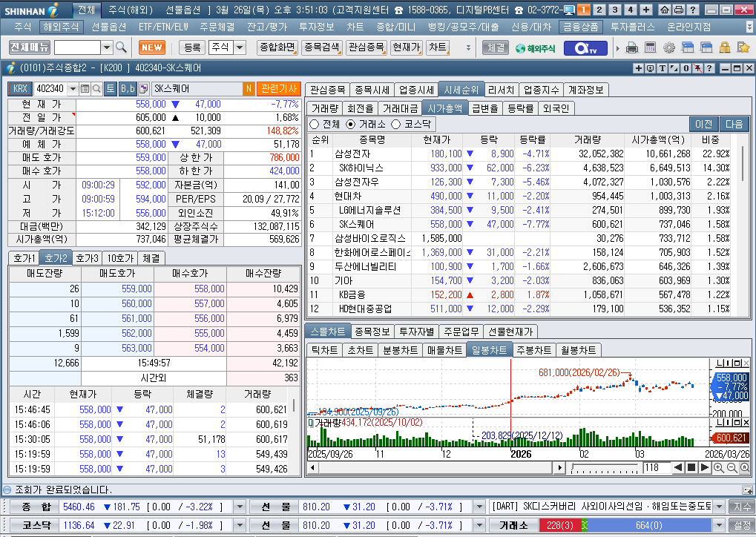Click the 관련기사 button
The height and width of the screenshot is (537, 756).
click(279, 89)
